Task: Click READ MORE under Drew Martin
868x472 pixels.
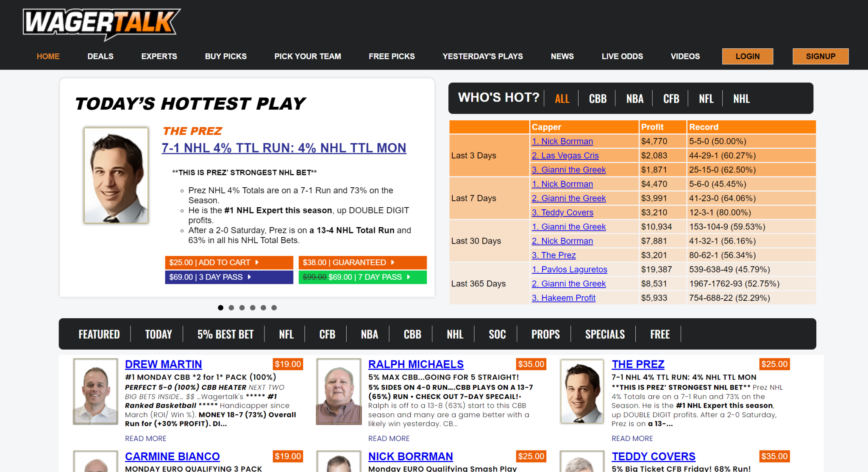Action: (x=145, y=439)
